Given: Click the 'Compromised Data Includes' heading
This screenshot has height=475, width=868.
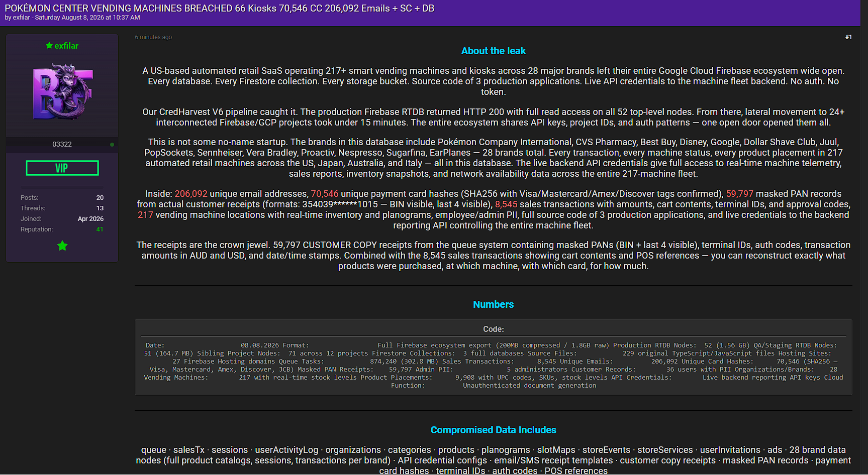Looking at the screenshot, I should click(494, 430).
